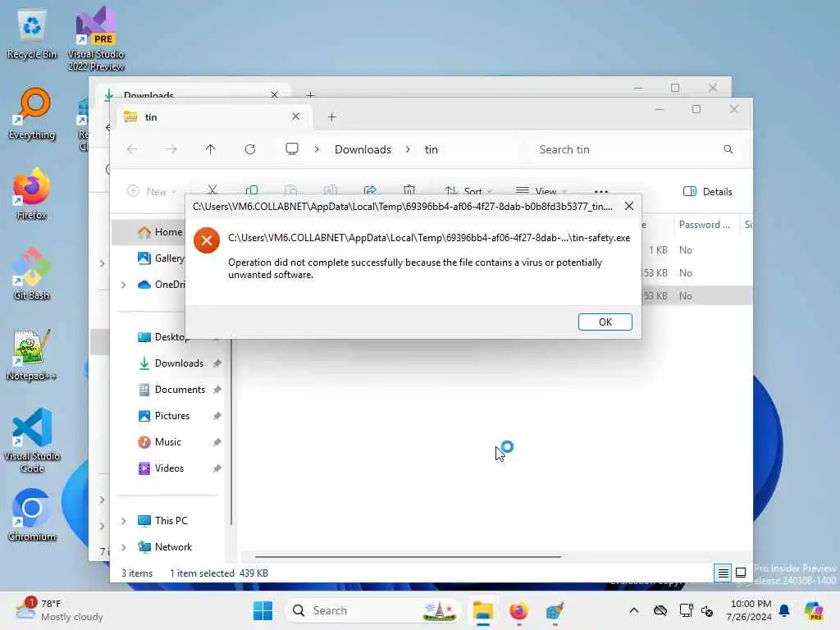
Task: Click the tin breadcrumb segment
Action: click(x=431, y=149)
